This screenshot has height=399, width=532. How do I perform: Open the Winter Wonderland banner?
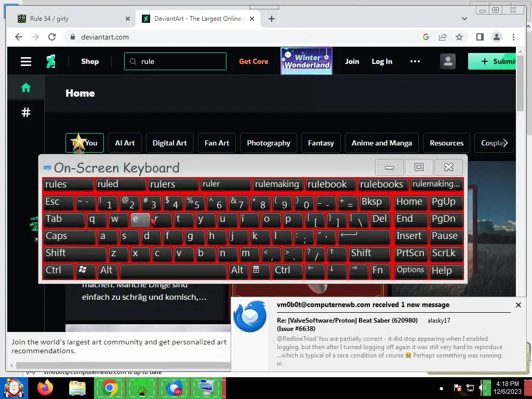coord(307,61)
